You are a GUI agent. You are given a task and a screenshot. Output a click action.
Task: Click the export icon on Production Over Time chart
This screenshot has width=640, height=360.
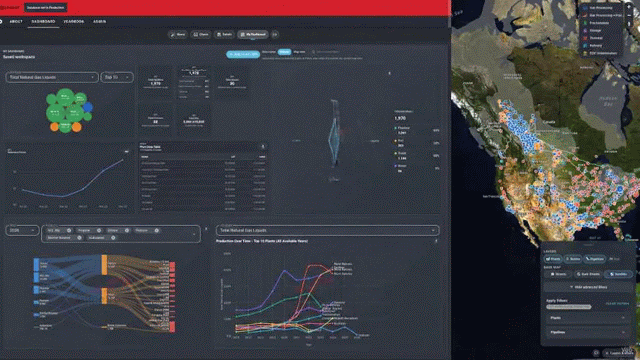436,241
